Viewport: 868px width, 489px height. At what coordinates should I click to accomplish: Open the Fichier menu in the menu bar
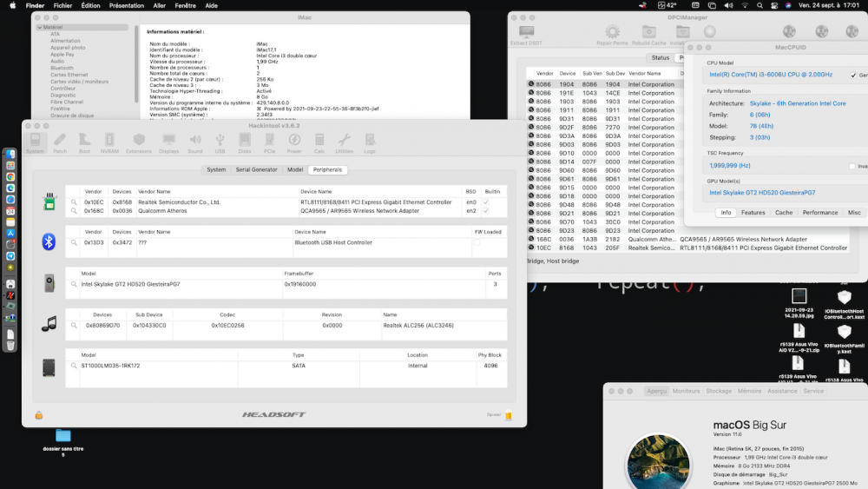[62, 5]
